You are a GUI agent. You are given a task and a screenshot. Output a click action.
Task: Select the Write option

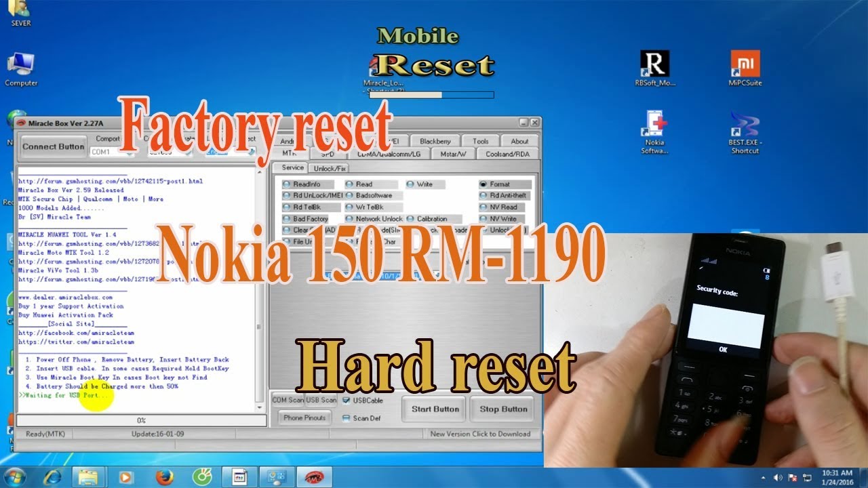(425, 184)
